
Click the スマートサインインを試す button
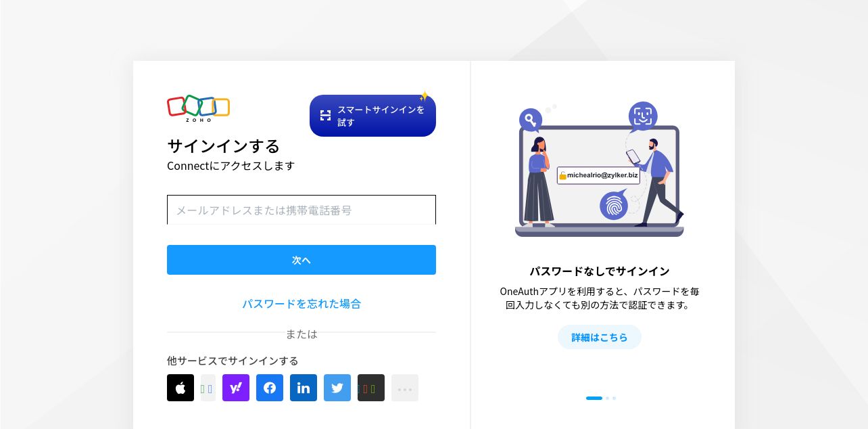[x=372, y=116]
